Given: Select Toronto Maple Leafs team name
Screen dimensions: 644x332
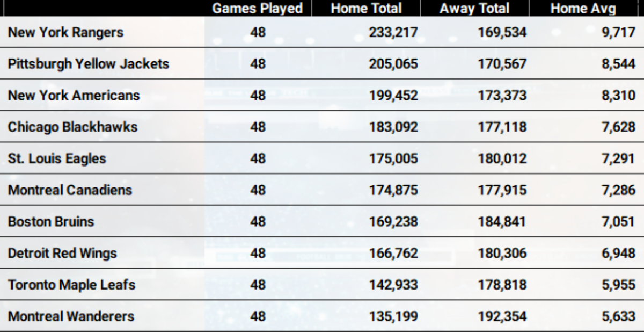Looking at the screenshot, I should pos(71,285).
